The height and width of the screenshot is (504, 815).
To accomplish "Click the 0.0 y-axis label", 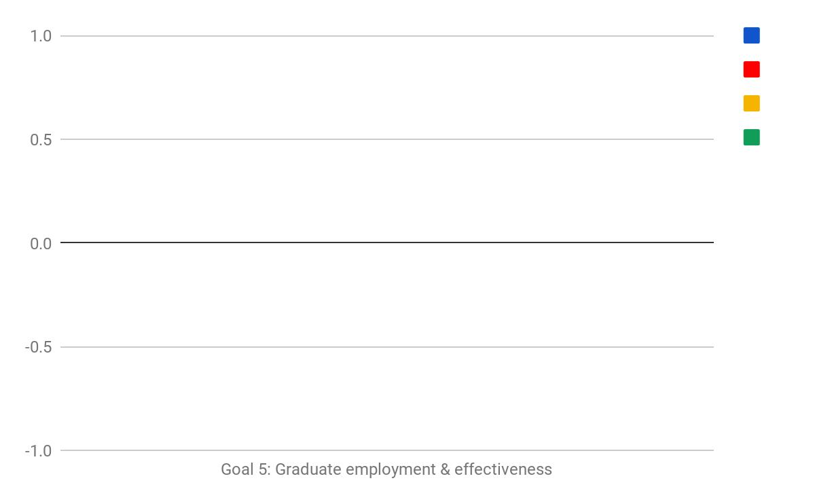I will coord(41,244).
